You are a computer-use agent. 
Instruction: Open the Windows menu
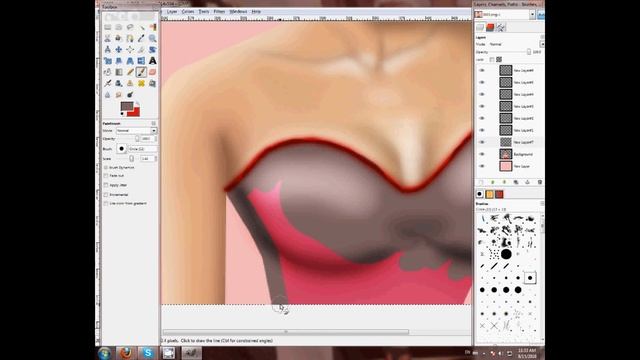tap(238, 12)
